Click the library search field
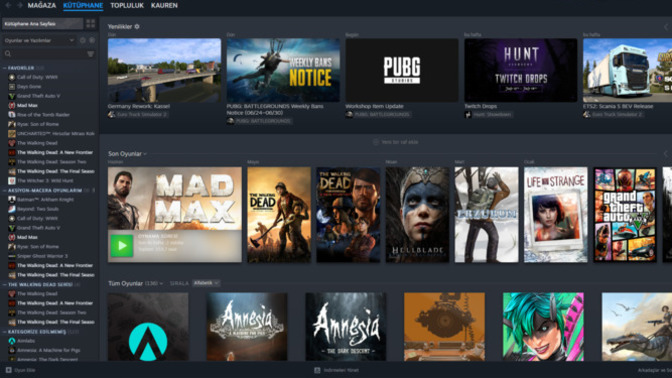 (x=44, y=54)
